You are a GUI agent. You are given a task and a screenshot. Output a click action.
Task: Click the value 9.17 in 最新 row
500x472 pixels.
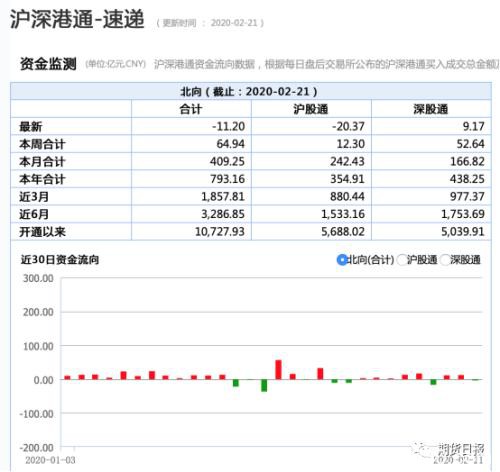pos(474,127)
